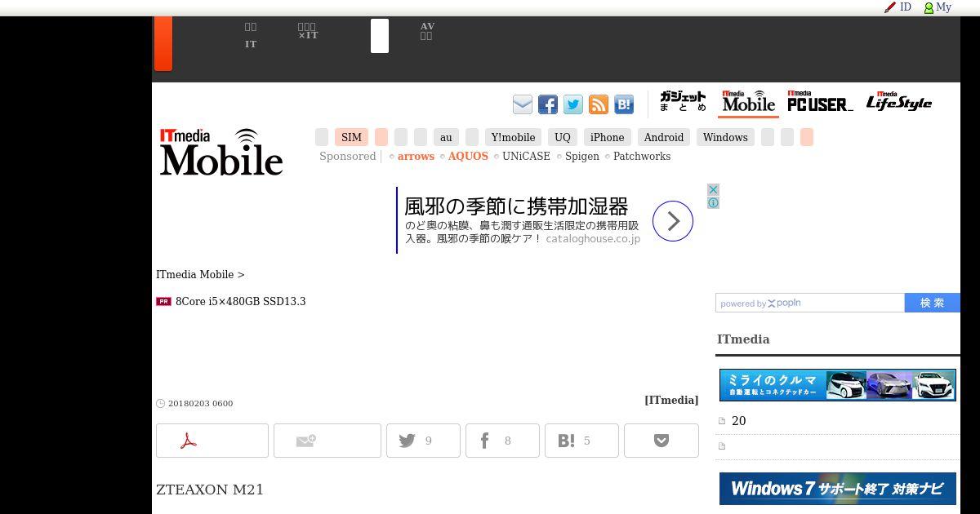
Task: Select the Y!mobile category tag
Action: pyautogui.click(x=513, y=137)
